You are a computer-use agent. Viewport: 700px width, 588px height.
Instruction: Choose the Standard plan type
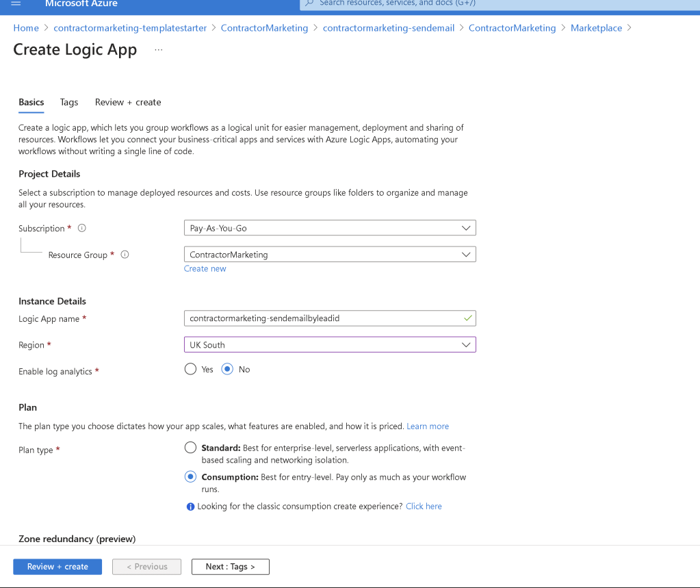(190, 448)
